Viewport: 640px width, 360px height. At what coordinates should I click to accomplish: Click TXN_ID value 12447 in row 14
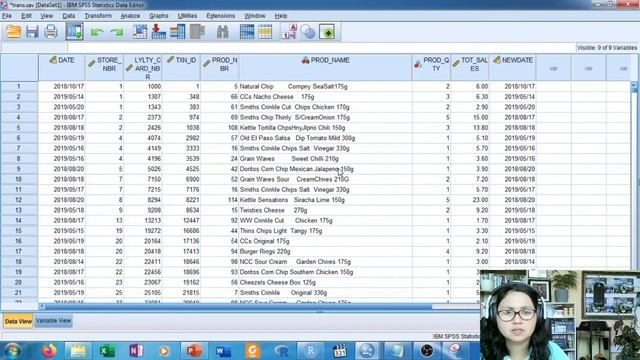(181, 220)
